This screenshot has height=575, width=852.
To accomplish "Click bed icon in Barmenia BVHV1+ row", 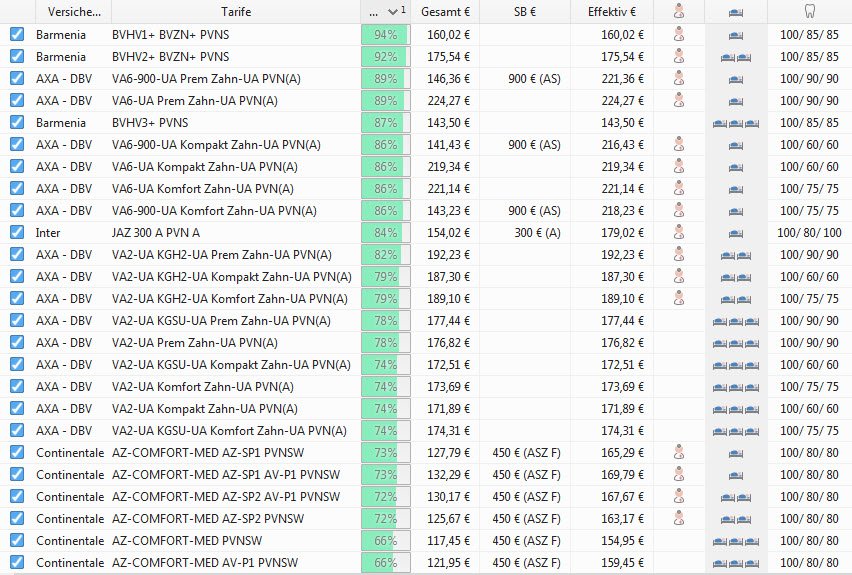I will [736, 35].
